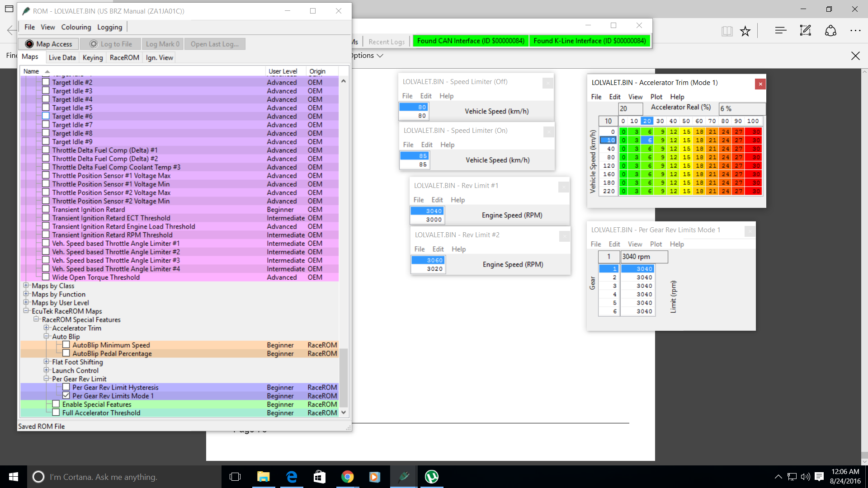Screen dimensions: 868x488
Task: Click the Log Mark 0 icon button
Action: [x=163, y=43]
